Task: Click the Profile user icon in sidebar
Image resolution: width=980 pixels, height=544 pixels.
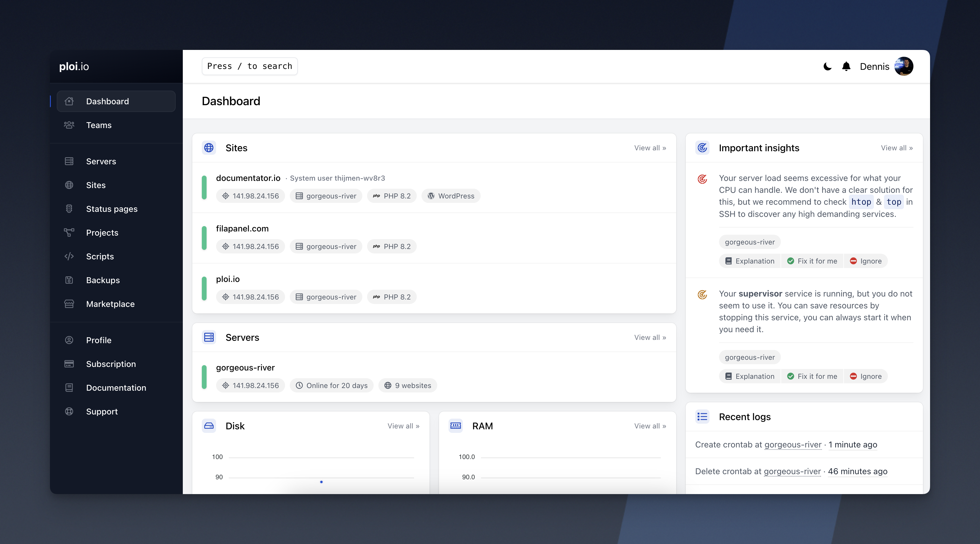Action: point(69,340)
